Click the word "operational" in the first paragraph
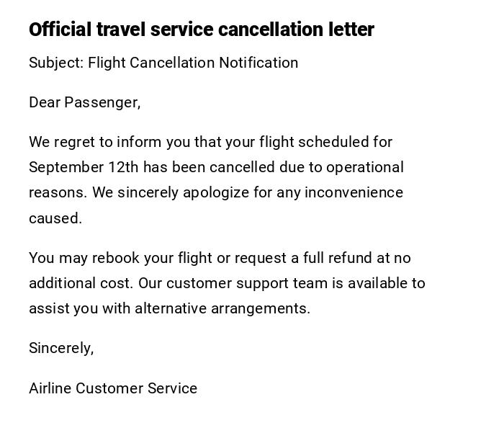 (x=365, y=167)
